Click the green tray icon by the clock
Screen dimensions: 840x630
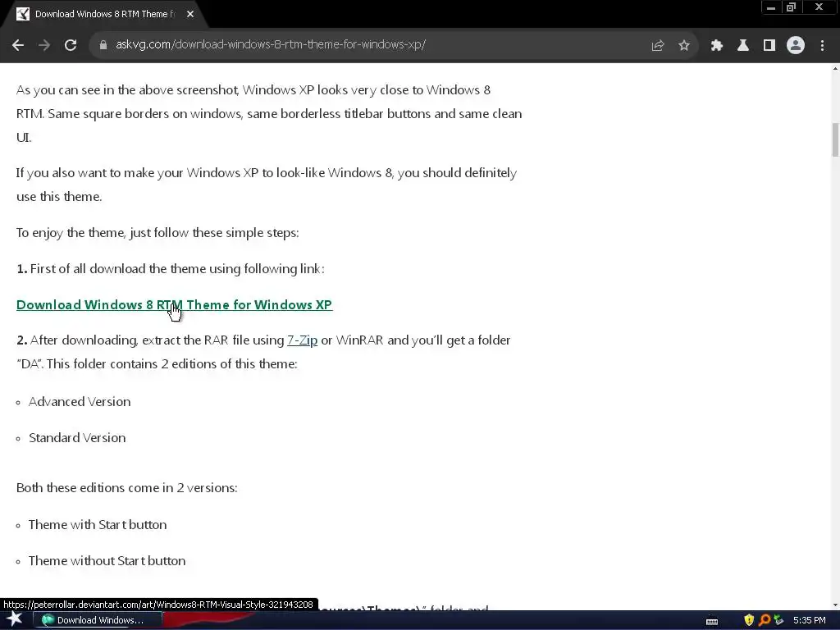point(778,620)
